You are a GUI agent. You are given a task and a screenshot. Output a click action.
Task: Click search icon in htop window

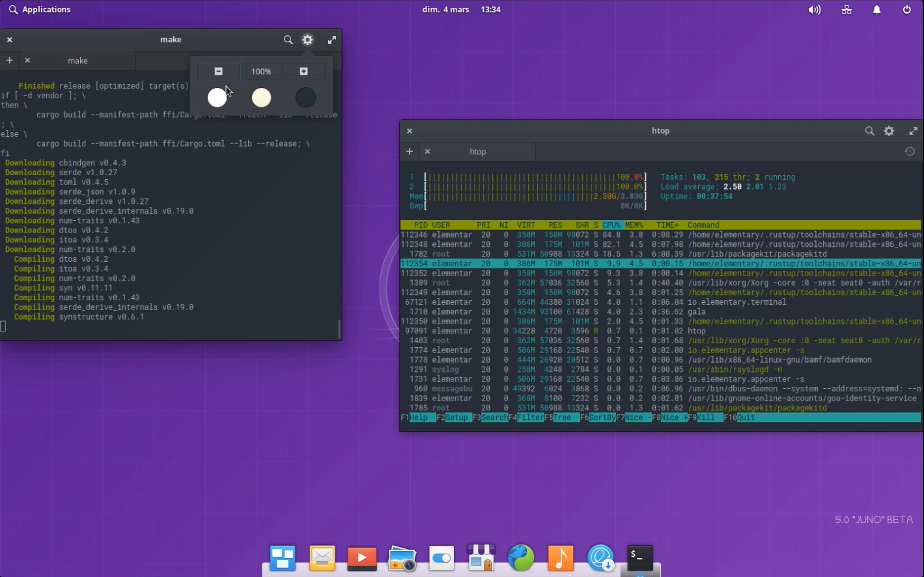point(869,131)
